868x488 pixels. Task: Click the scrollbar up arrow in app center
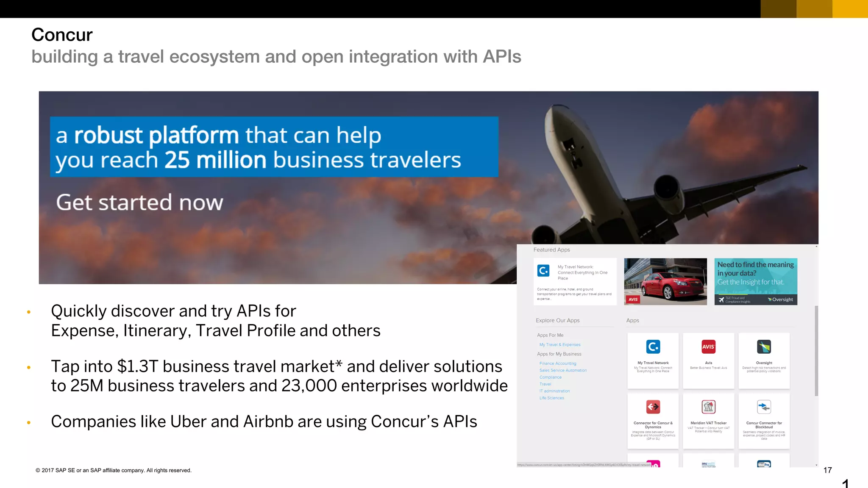[816, 247]
